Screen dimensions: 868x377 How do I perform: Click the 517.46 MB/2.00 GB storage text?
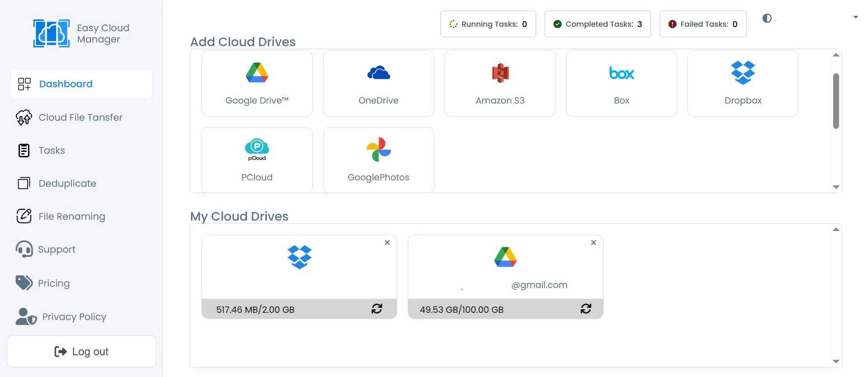pos(255,310)
